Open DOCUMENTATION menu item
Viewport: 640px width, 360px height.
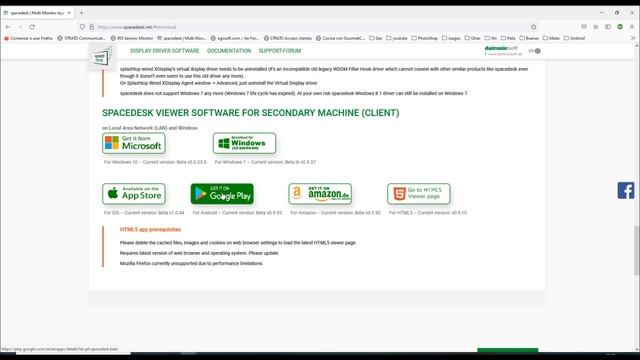pos(229,51)
